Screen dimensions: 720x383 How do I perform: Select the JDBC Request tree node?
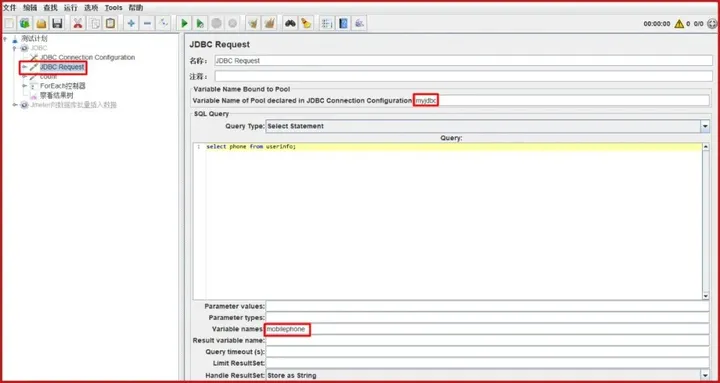[62, 67]
